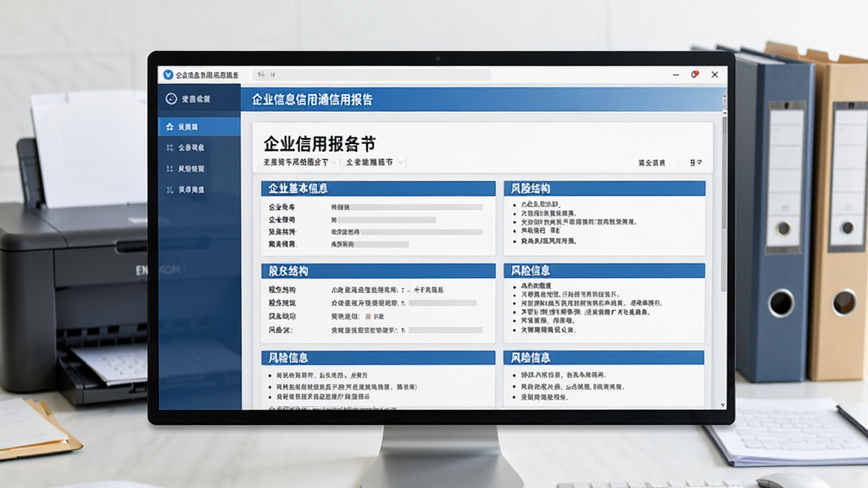Screen dimensions: 868x488
Task: Click the red notification icon in the title bar
Action: 695,75
